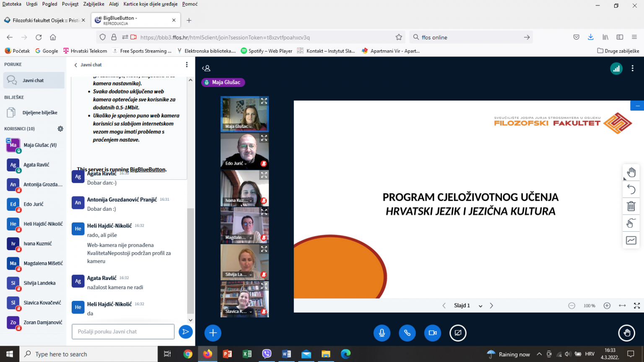Toggle the webcam sharing button

tap(433, 333)
